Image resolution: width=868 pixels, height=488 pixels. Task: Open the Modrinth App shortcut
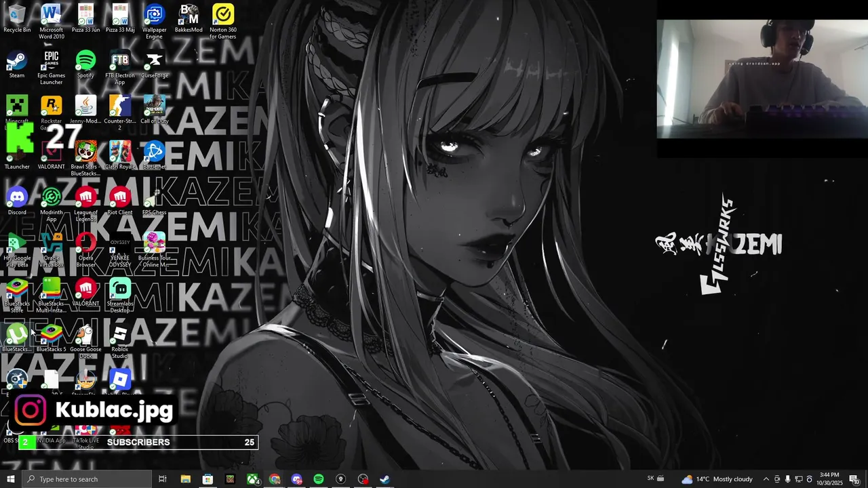[x=51, y=204]
